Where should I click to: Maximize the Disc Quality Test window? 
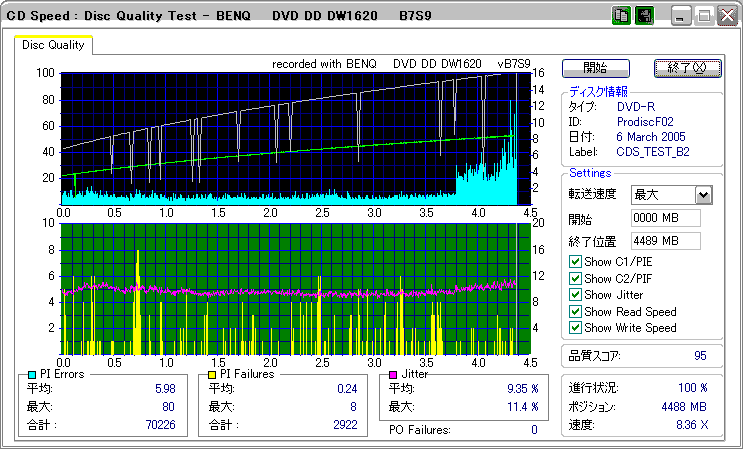[704, 16]
